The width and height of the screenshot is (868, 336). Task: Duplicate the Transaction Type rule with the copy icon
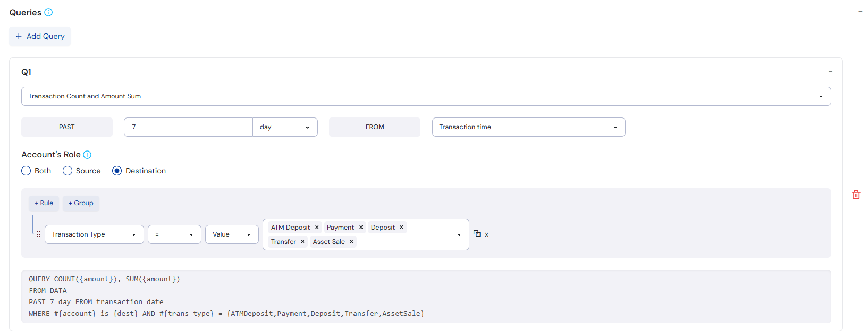[477, 233]
